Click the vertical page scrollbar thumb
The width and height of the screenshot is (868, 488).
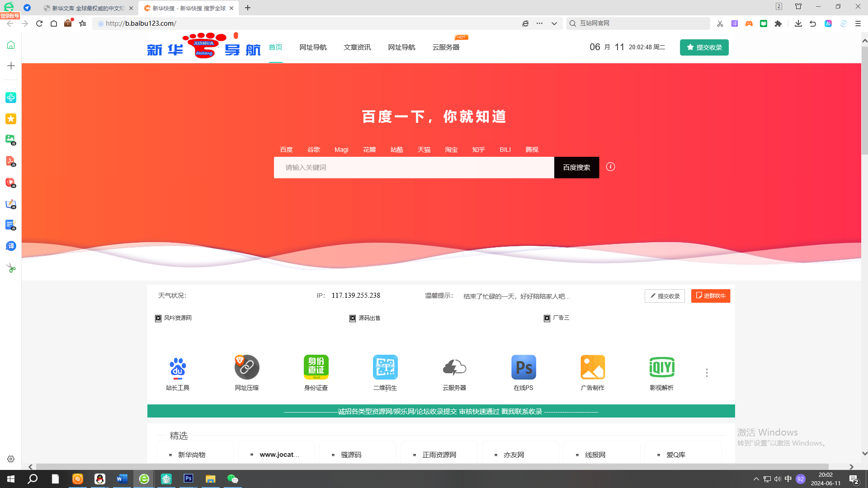point(864,100)
